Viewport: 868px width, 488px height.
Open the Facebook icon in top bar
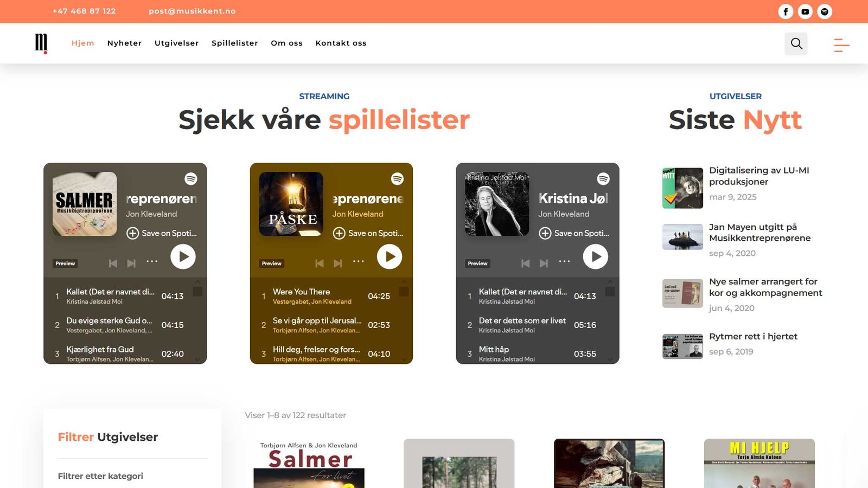point(786,11)
